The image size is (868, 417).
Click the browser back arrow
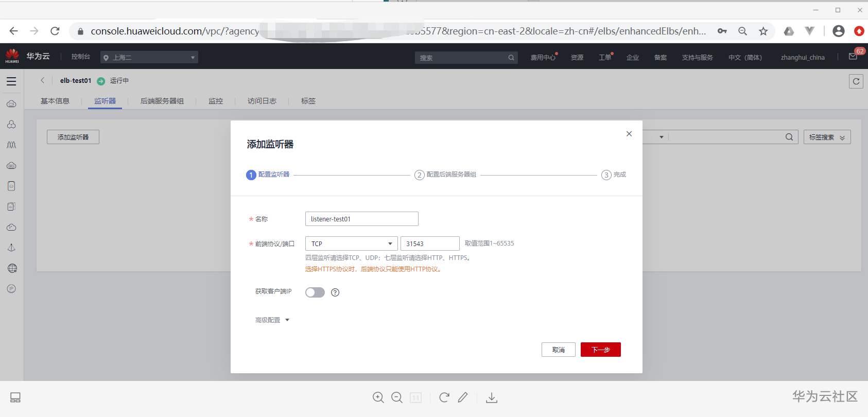[14, 31]
